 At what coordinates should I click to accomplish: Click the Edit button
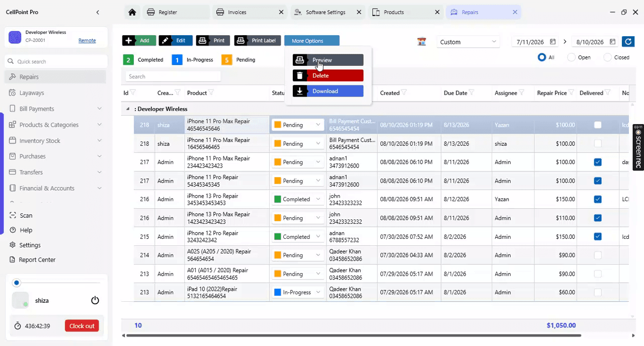[x=175, y=40]
